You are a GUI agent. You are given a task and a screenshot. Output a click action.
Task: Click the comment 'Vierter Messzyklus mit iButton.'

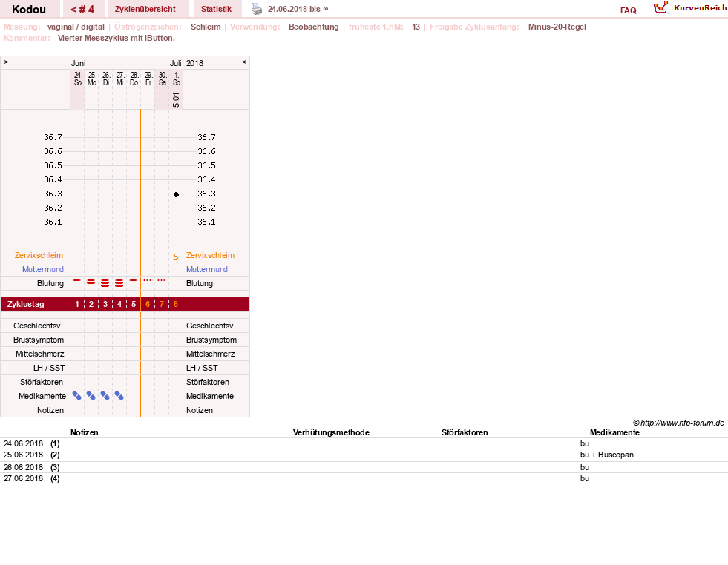[x=117, y=38]
